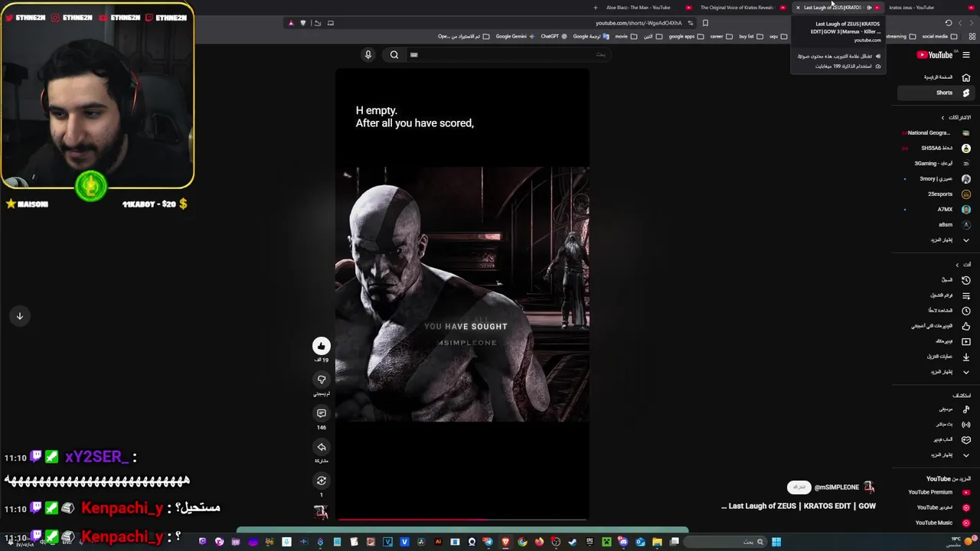Image resolution: width=980 pixels, height=551 pixels.
Task: Open a new browser tab
Action: (x=596, y=8)
